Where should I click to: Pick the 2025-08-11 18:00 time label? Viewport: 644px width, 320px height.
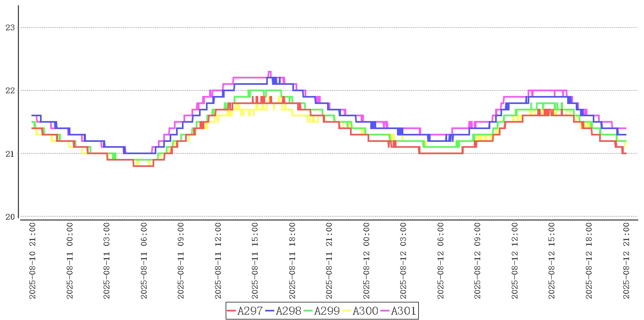[292, 261]
